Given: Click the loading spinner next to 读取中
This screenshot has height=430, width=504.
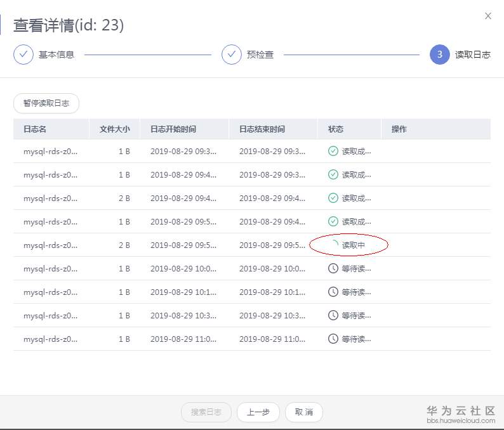Looking at the screenshot, I should coord(335,244).
